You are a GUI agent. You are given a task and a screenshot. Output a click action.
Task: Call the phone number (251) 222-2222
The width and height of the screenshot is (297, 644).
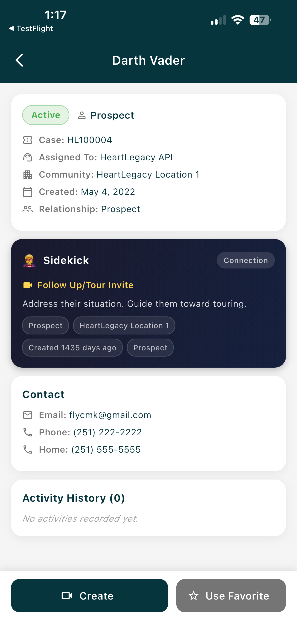click(x=108, y=432)
